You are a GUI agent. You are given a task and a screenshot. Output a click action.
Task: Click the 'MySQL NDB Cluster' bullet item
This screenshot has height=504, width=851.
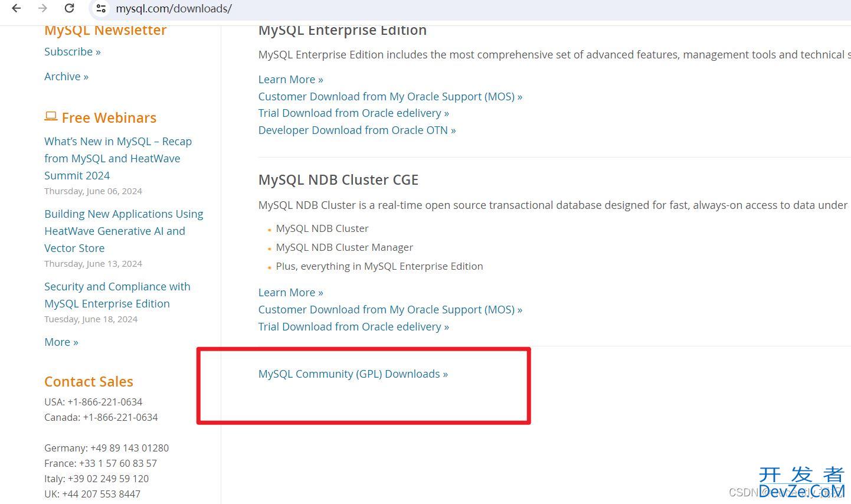(x=322, y=228)
